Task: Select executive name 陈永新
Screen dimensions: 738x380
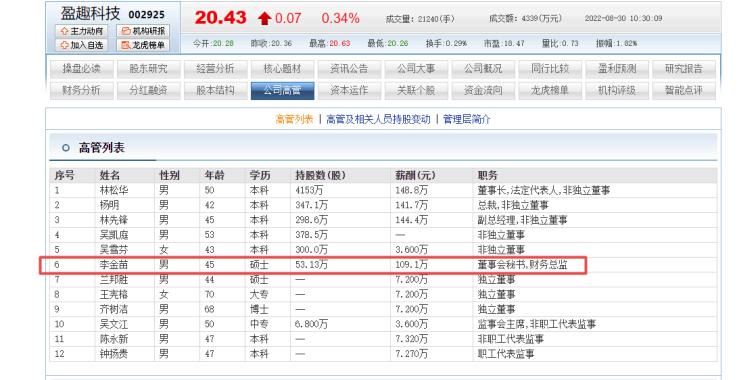Action: (x=114, y=339)
